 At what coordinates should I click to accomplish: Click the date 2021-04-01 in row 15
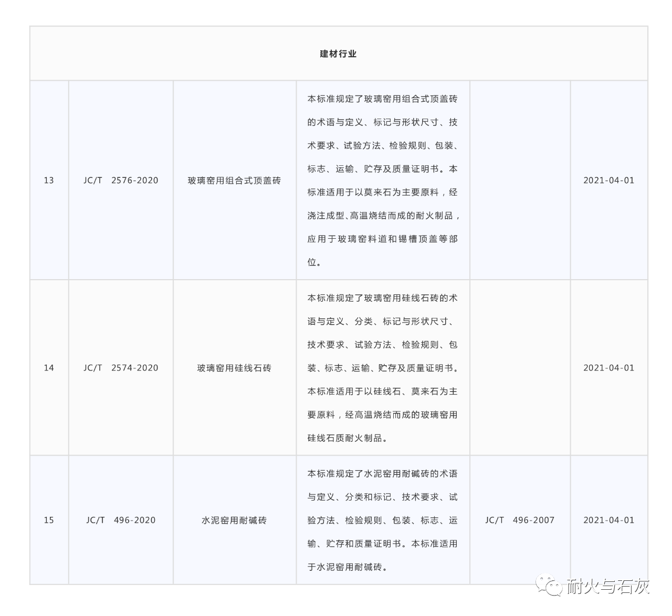609,521
